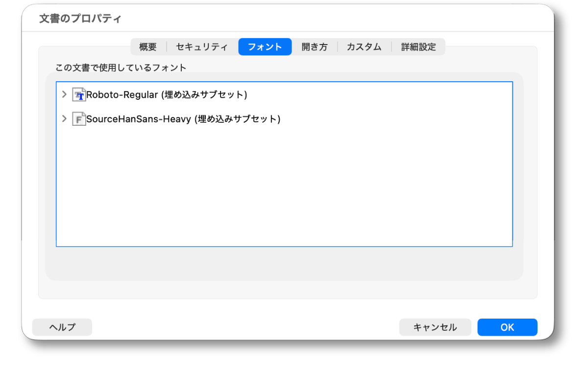This screenshot has width=588, height=369.
Task: Open the セキュリティ tab
Action: (202, 47)
